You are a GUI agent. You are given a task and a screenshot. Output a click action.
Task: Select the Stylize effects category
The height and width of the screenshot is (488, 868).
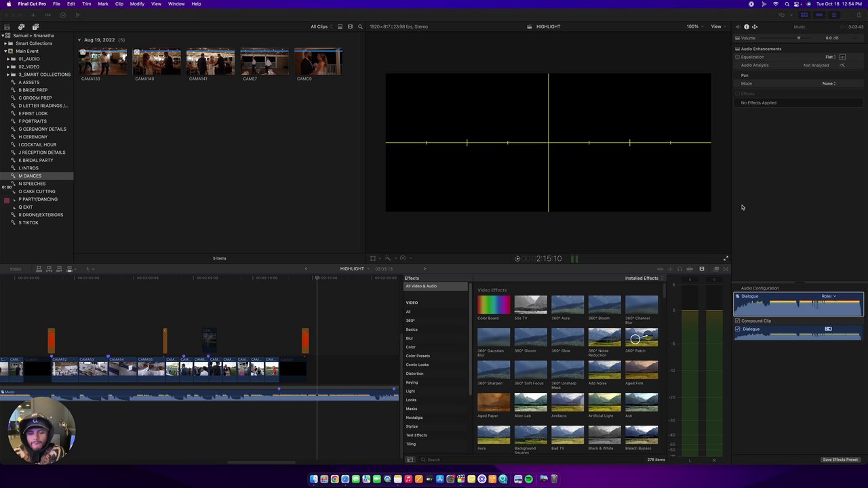click(x=412, y=426)
